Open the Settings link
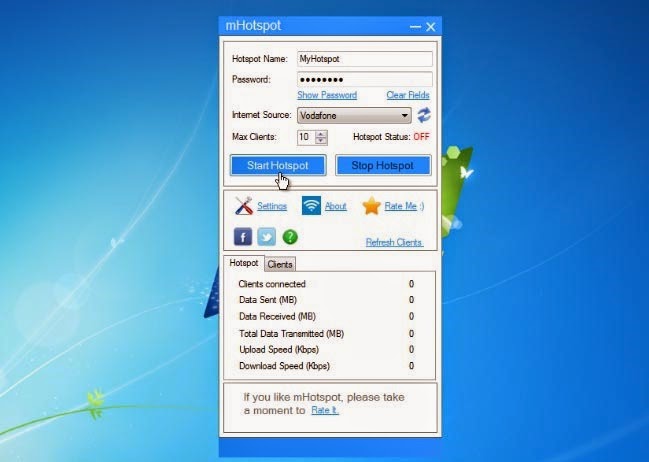The width and height of the screenshot is (649, 462). pos(272,206)
